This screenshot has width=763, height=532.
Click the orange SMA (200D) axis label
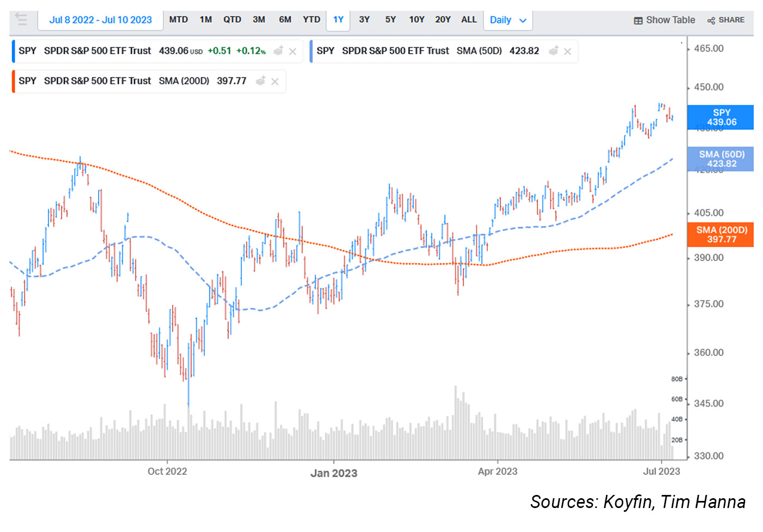(x=720, y=234)
